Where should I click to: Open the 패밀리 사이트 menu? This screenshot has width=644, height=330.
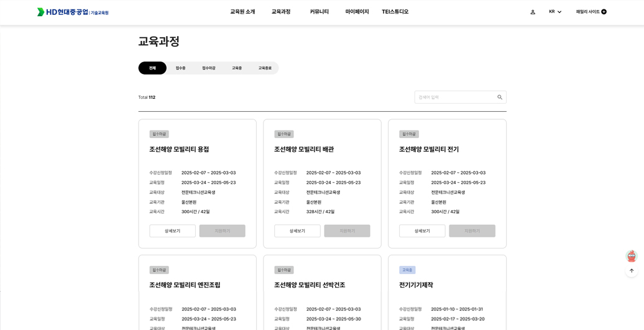587,12
